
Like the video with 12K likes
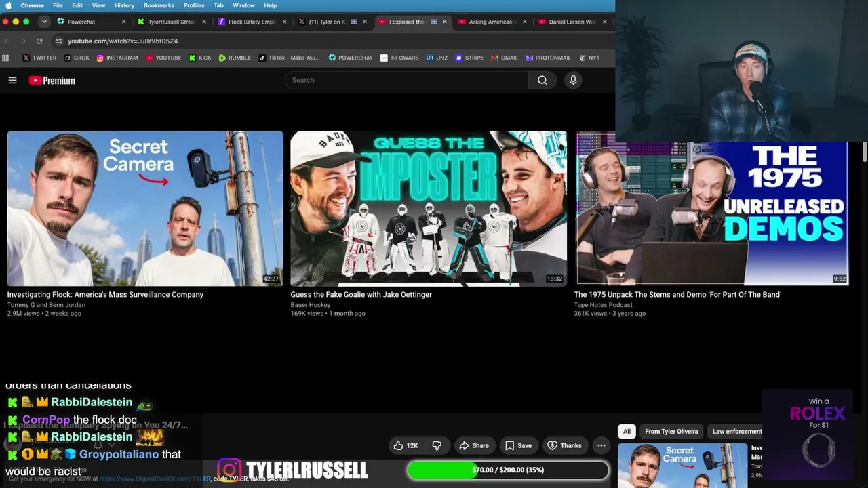point(406,445)
